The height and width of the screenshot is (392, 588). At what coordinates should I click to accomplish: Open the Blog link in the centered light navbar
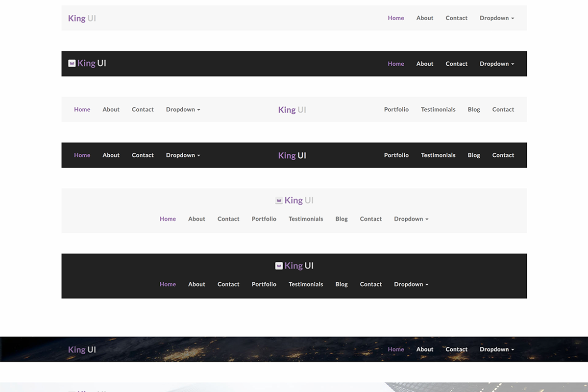(x=342, y=219)
